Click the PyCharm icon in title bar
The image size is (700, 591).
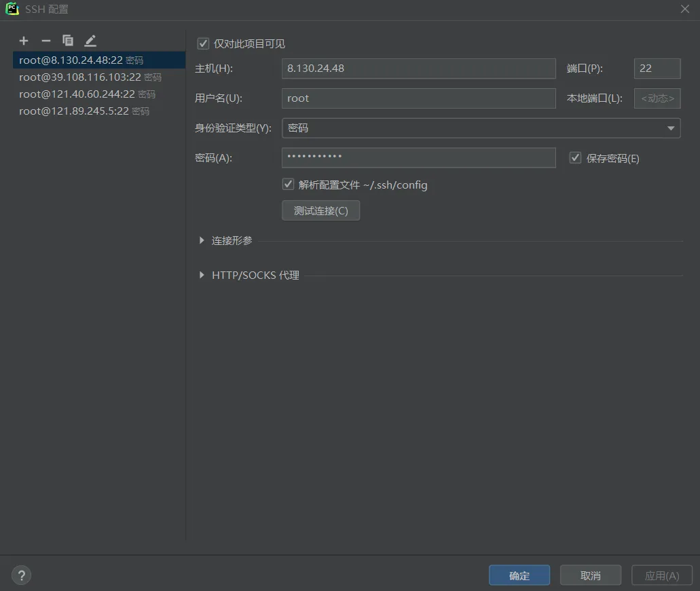coord(12,9)
